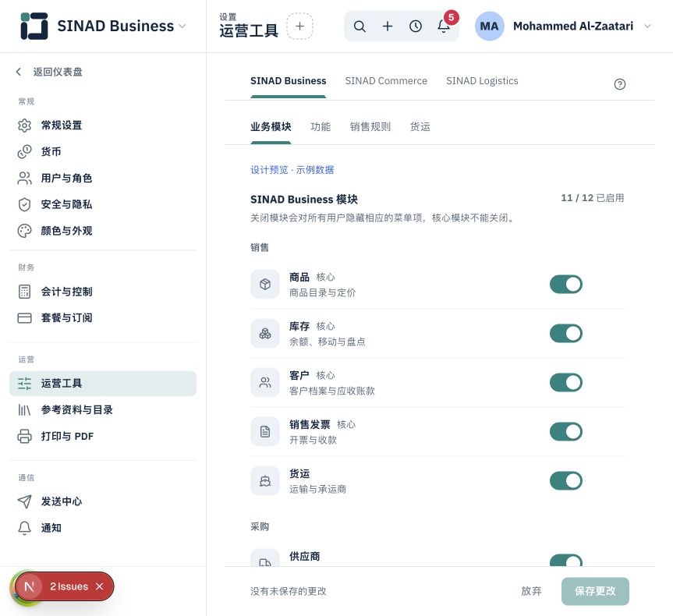Toggle the 销售发票 module switch
The width and height of the screenshot is (673, 616).
pos(565,431)
